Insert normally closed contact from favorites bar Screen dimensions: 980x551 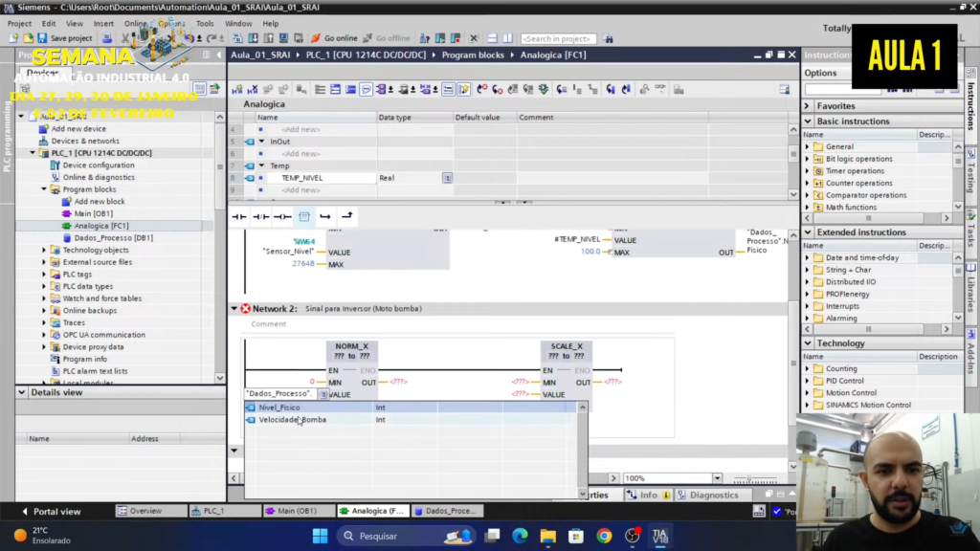[260, 216]
